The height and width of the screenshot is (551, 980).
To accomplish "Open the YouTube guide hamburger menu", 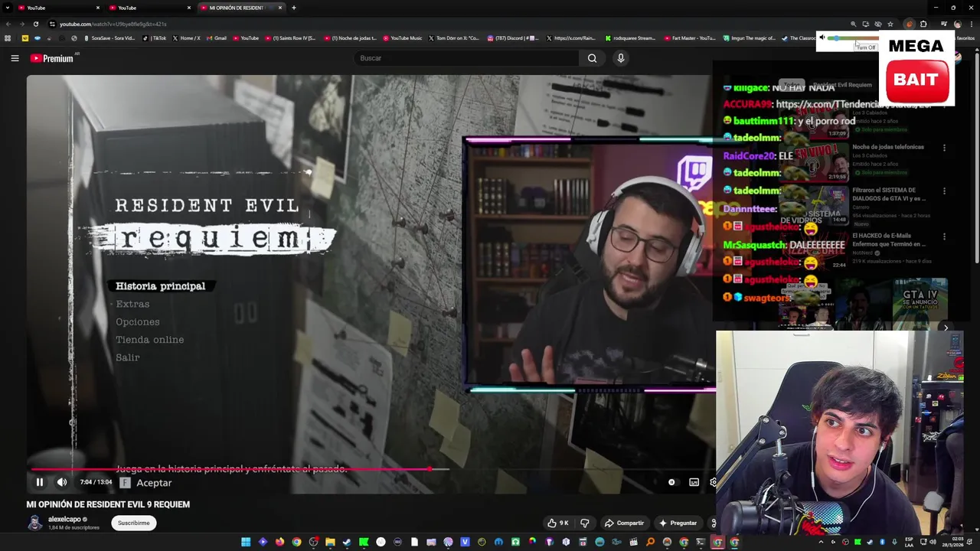I will click(15, 58).
